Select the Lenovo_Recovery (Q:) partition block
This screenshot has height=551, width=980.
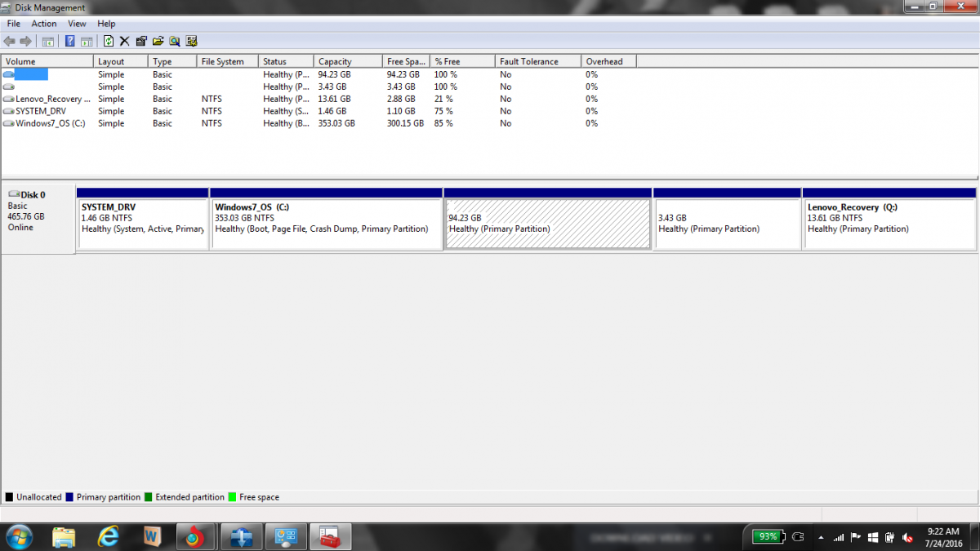pyautogui.click(x=890, y=218)
